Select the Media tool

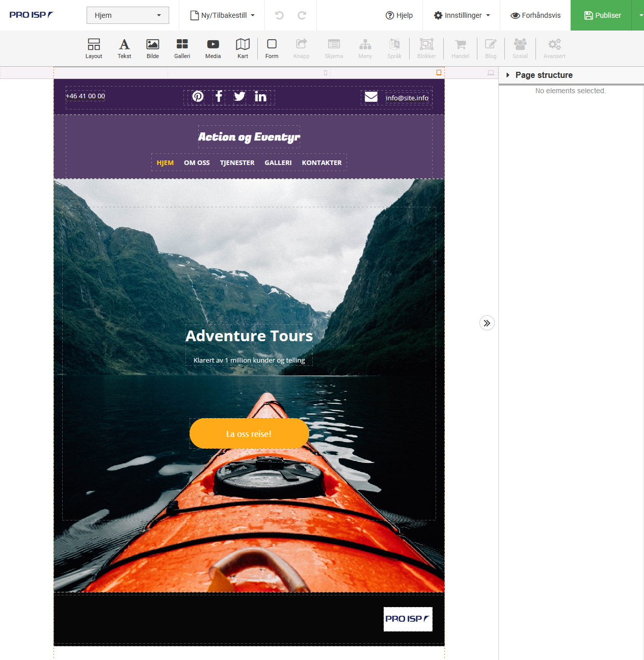(213, 49)
